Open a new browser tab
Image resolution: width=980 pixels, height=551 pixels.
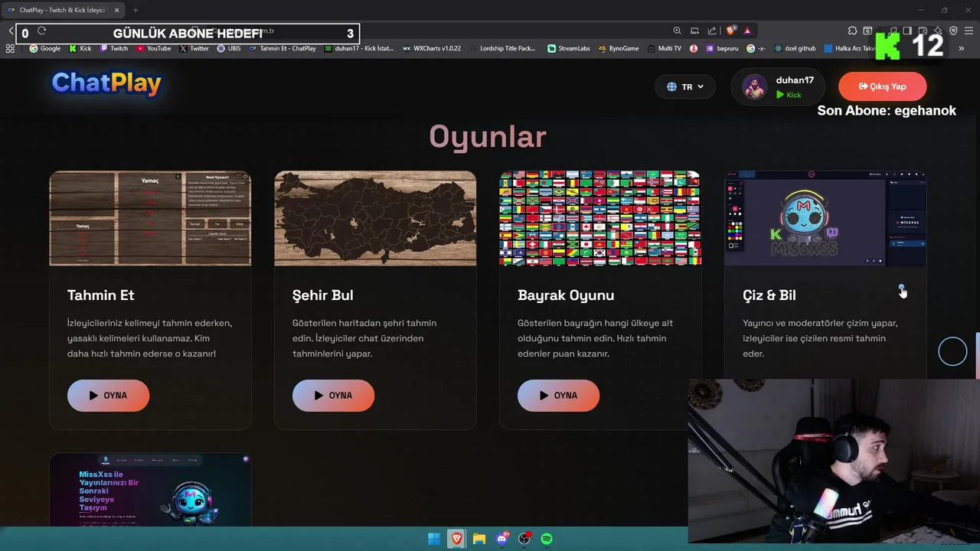136,10
